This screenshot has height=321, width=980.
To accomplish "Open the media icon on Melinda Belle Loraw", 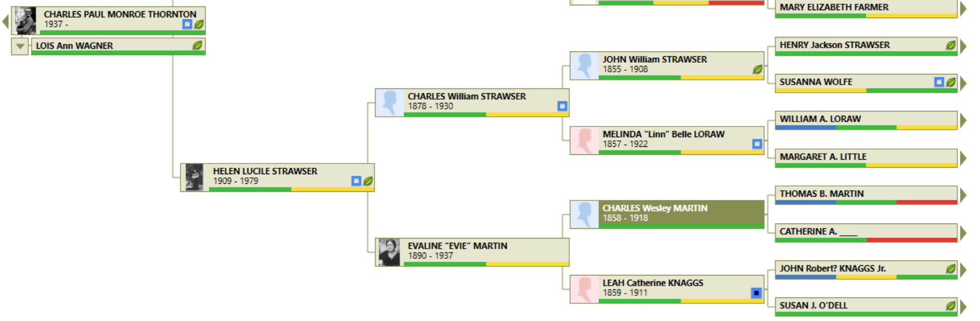I will (756, 144).
